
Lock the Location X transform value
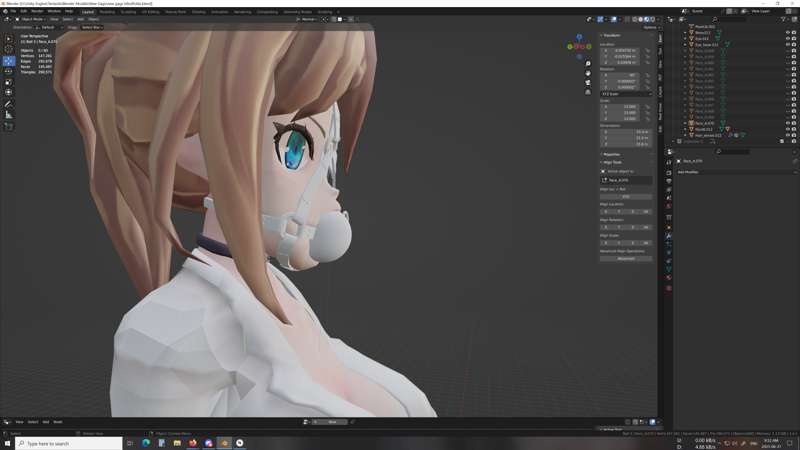pos(648,51)
